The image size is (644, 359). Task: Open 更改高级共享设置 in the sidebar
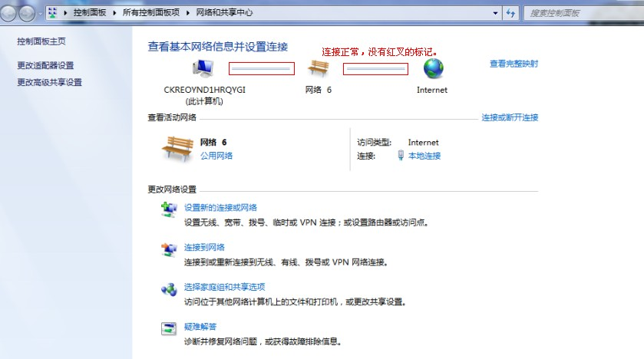[x=50, y=83]
